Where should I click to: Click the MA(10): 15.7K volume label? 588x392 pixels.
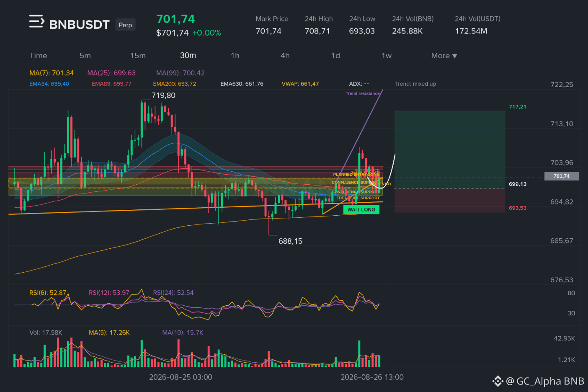(183, 333)
